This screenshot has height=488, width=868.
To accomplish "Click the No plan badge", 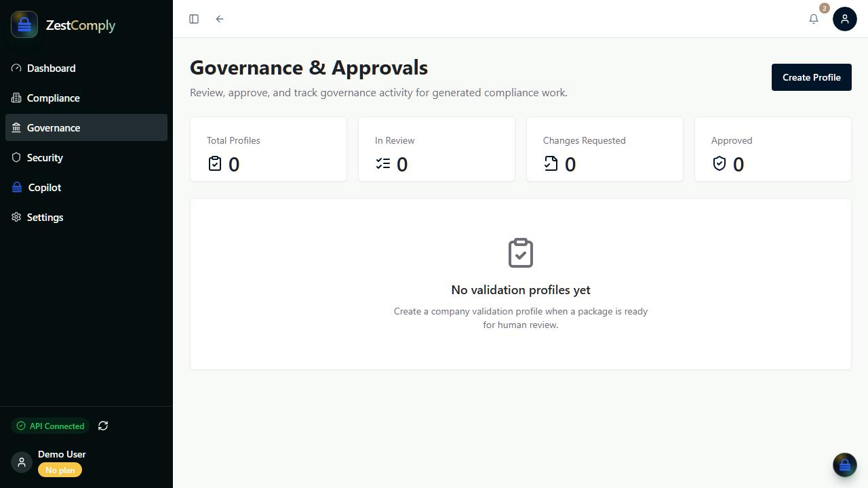I will point(60,470).
